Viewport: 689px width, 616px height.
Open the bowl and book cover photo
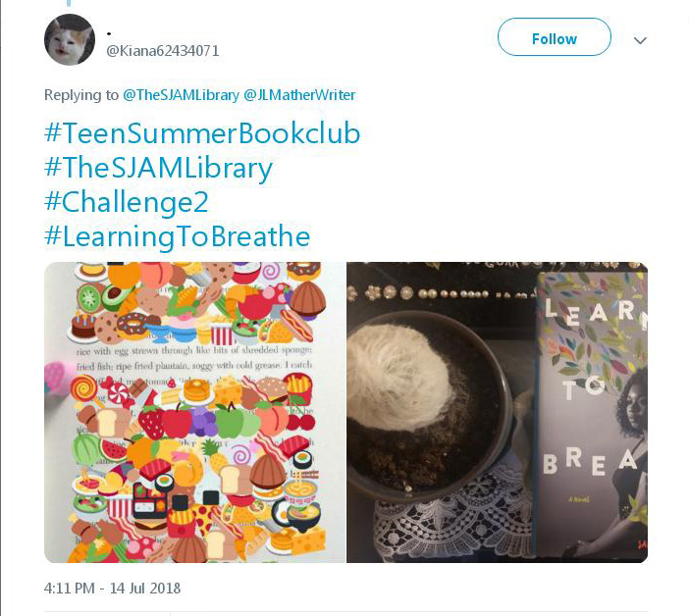click(x=497, y=412)
